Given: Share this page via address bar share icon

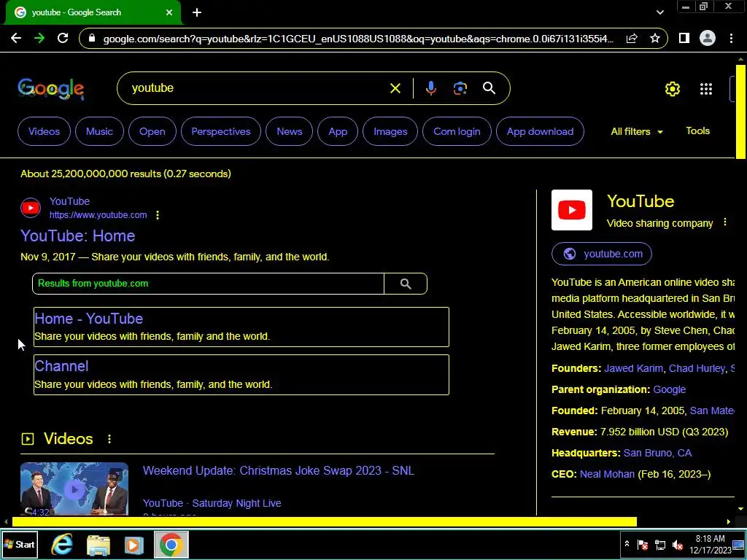Looking at the screenshot, I should pyautogui.click(x=632, y=39).
